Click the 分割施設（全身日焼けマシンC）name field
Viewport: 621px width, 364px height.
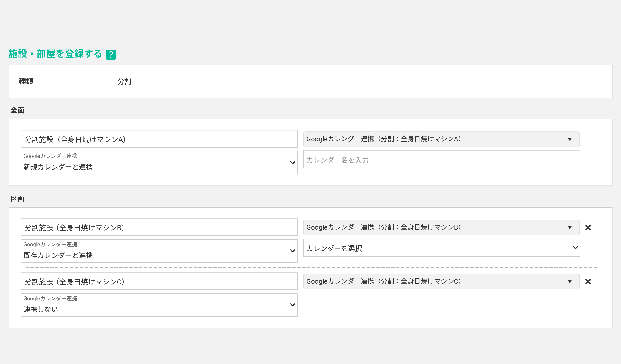159,281
